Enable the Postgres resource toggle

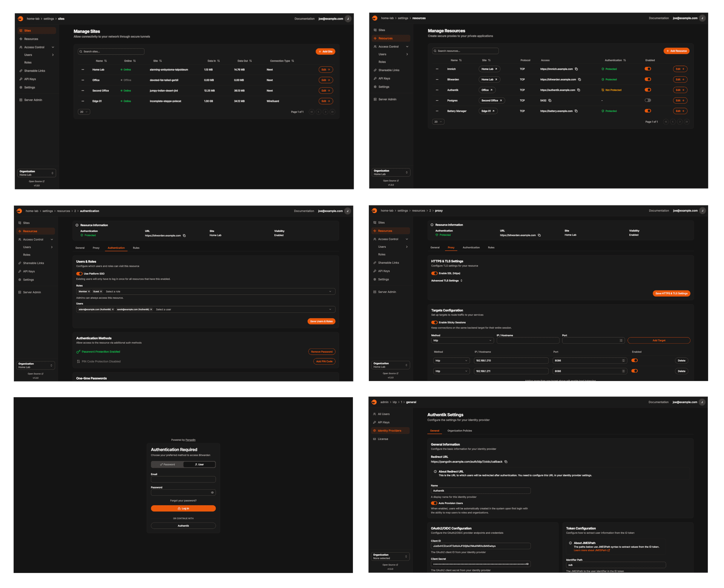[648, 100]
